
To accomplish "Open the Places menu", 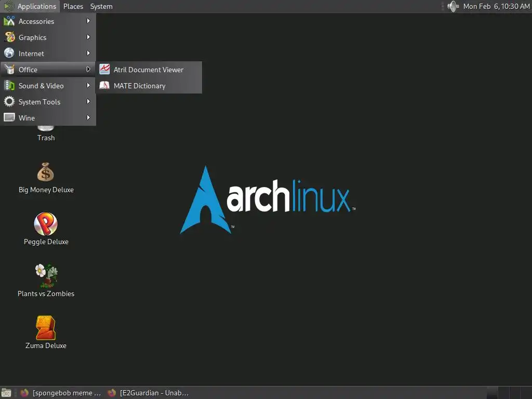I will click(73, 6).
